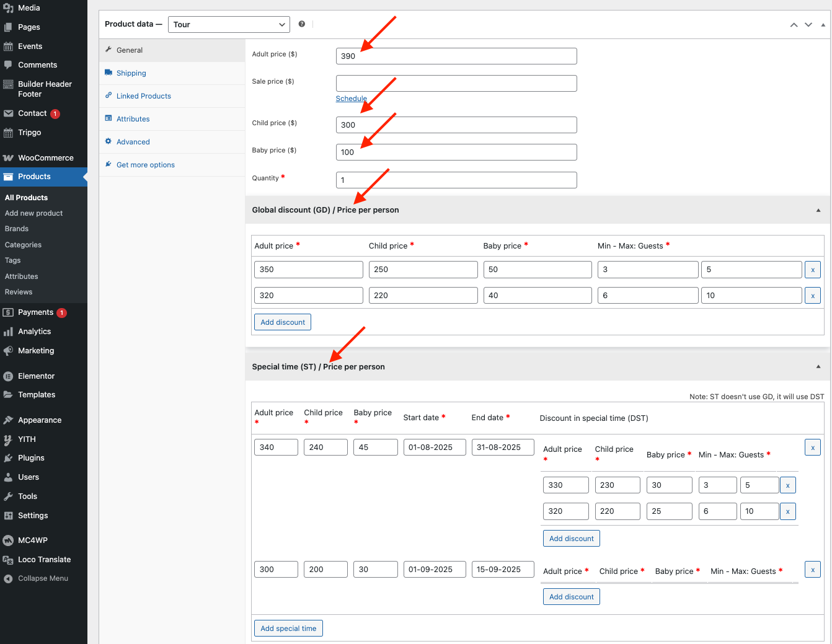Open Analytics via the bar chart icon
This screenshot has height=644, width=832.
(8, 332)
